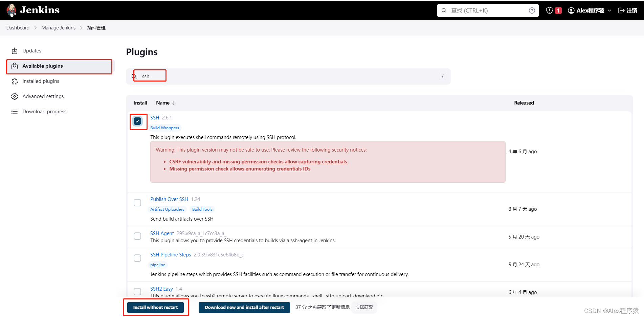Open the security shield warnings icon
The image size is (644, 317).
click(550, 10)
